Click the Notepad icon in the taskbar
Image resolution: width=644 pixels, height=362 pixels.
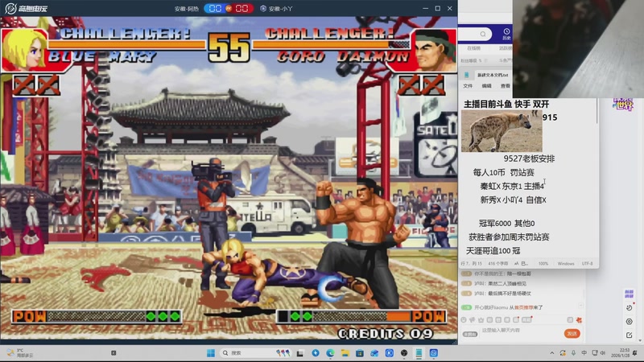point(419,353)
